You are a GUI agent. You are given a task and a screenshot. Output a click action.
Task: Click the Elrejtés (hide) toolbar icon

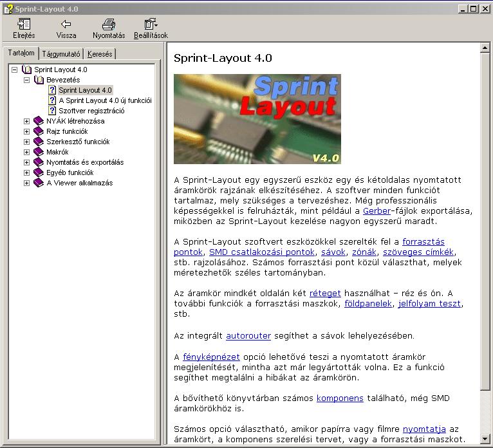click(24, 24)
